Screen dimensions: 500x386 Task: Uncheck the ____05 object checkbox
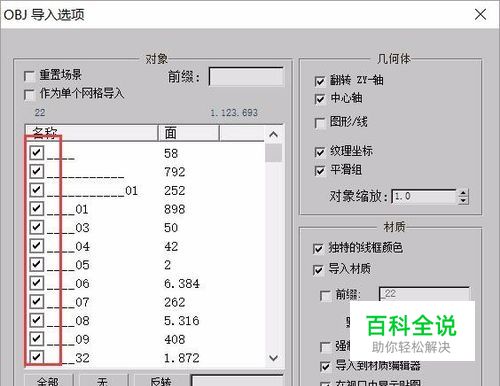coord(37,264)
